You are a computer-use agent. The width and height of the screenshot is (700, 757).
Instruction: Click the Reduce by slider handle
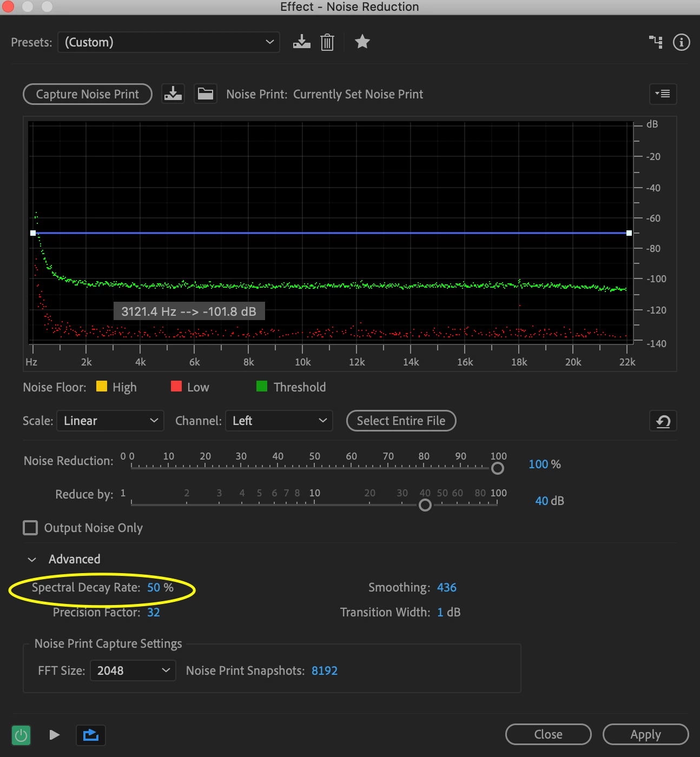pyautogui.click(x=425, y=505)
